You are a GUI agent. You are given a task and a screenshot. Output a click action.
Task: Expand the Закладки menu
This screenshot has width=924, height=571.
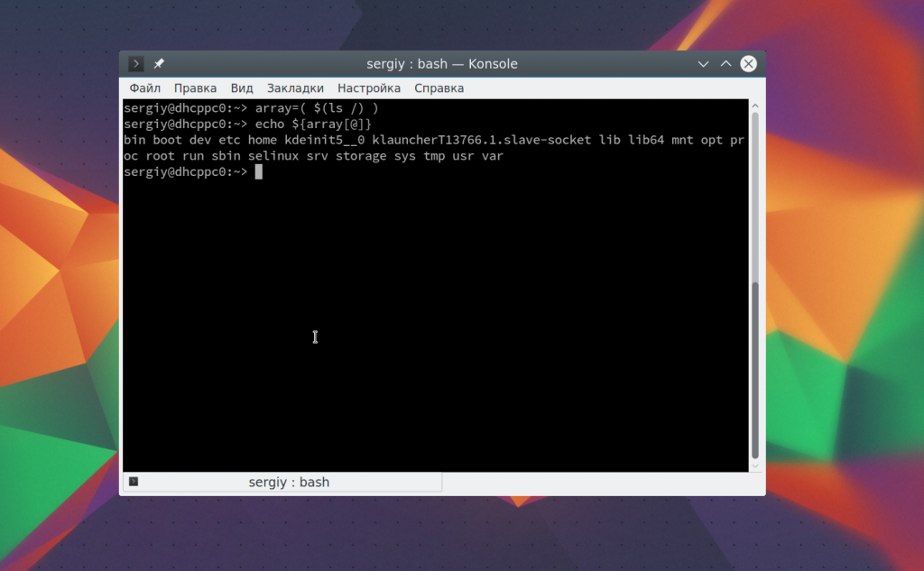click(x=295, y=88)
